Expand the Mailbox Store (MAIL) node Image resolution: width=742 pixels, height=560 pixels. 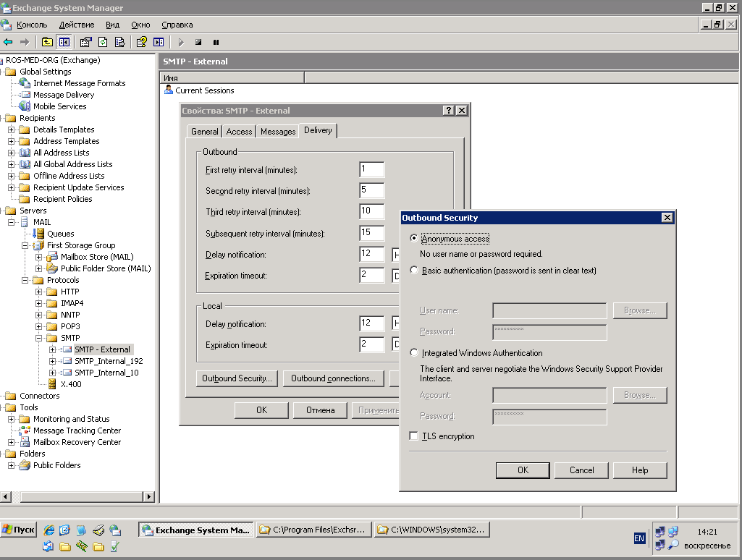coord(39,257)
